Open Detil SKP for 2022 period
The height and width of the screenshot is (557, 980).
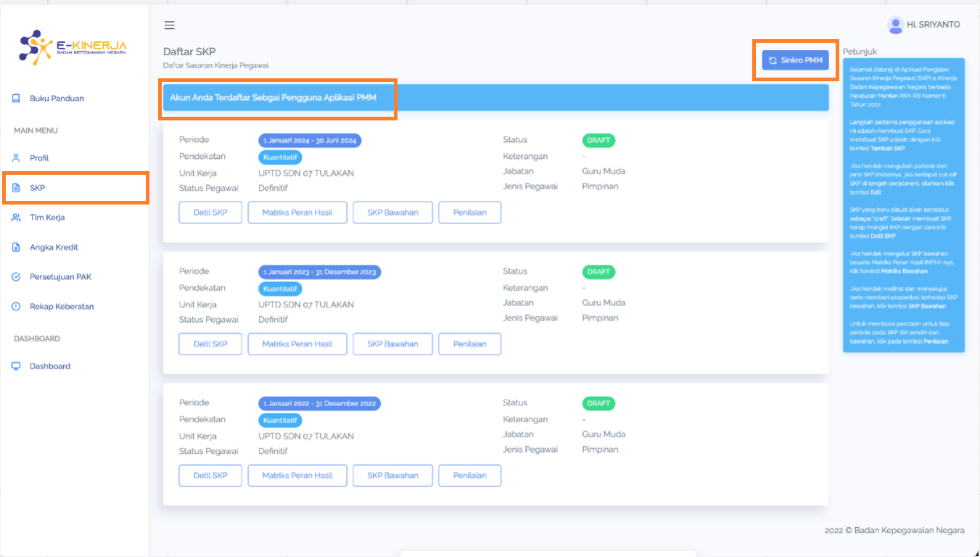[210, 475]
